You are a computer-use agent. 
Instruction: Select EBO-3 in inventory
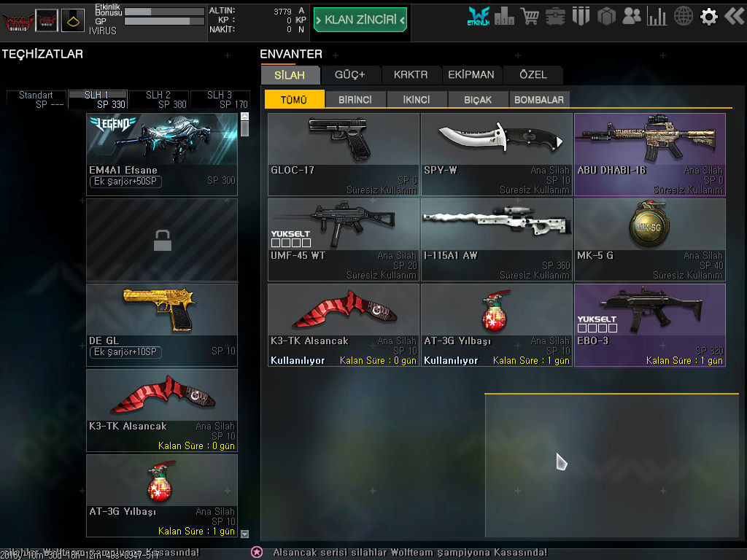[650, 325]
